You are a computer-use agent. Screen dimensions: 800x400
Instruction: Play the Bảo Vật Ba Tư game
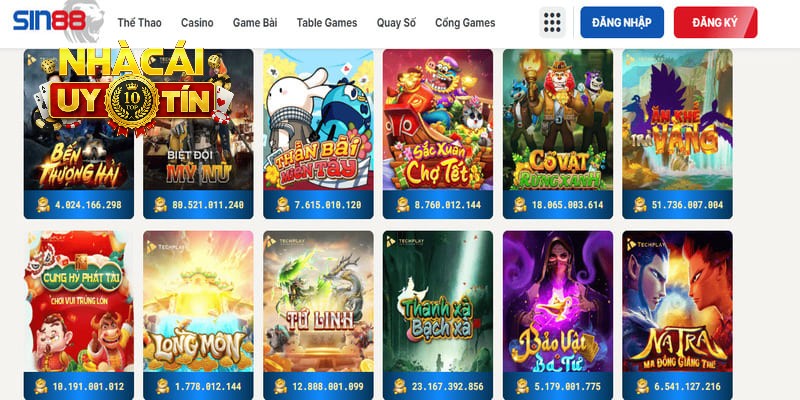pyautogui.click(x=558, y=302)
